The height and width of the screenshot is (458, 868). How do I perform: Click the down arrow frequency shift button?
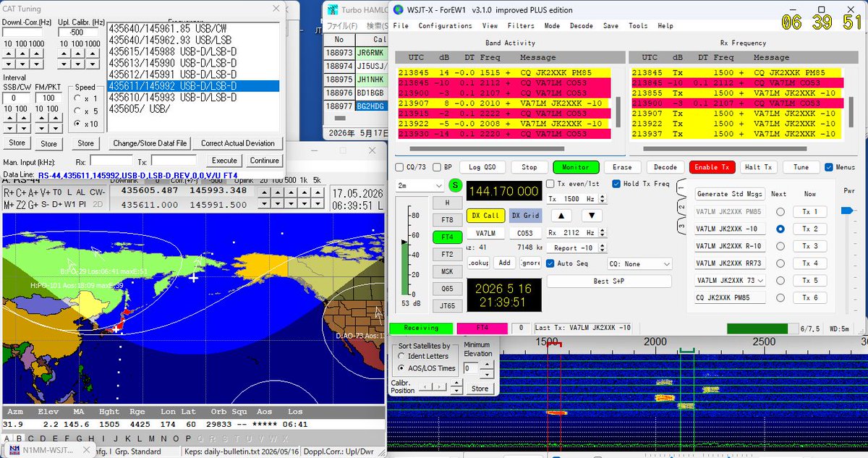coord(592,216)
